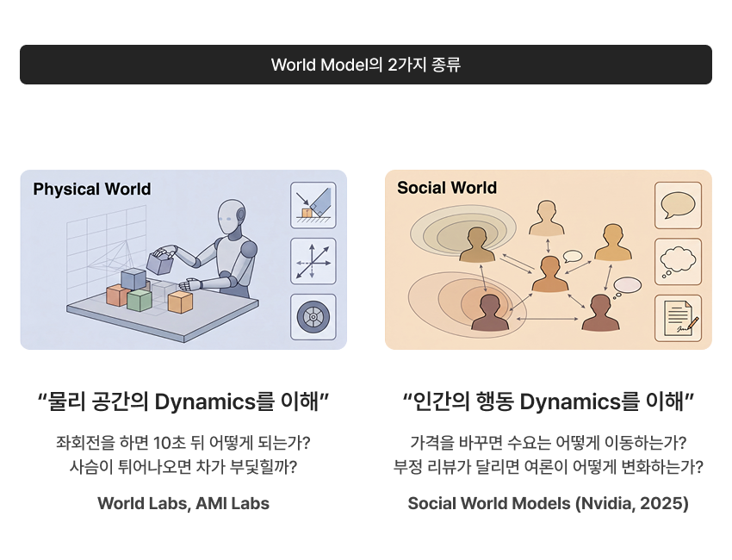The width and height of the screenshot is (732, 560).
Task: Click the text '좌회전을 하면 10초 뒤 어떻게 되는가?'
Action: pos(183,442)
